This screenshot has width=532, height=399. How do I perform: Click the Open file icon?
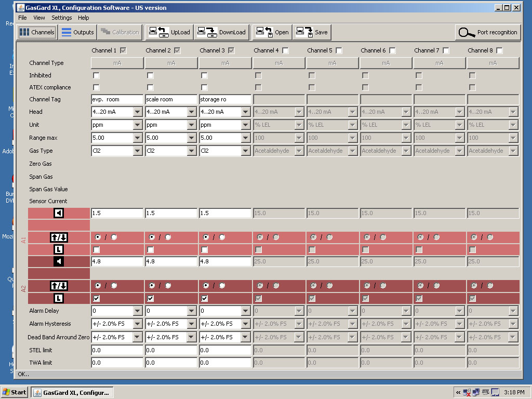coord(264,32)
